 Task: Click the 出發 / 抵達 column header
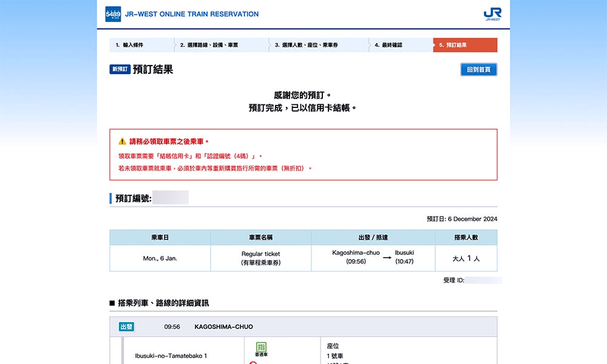pyautogui.click(x=373, y=237)
